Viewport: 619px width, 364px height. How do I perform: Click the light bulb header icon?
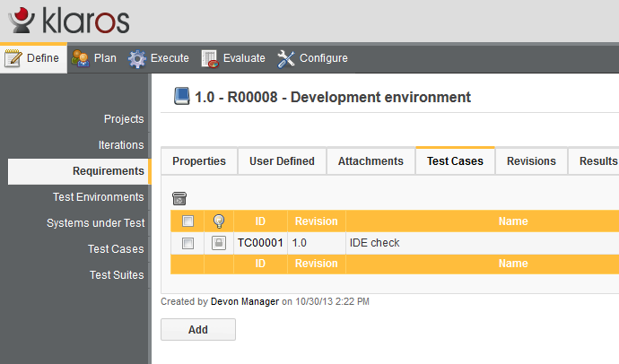[x=219, y=221]
